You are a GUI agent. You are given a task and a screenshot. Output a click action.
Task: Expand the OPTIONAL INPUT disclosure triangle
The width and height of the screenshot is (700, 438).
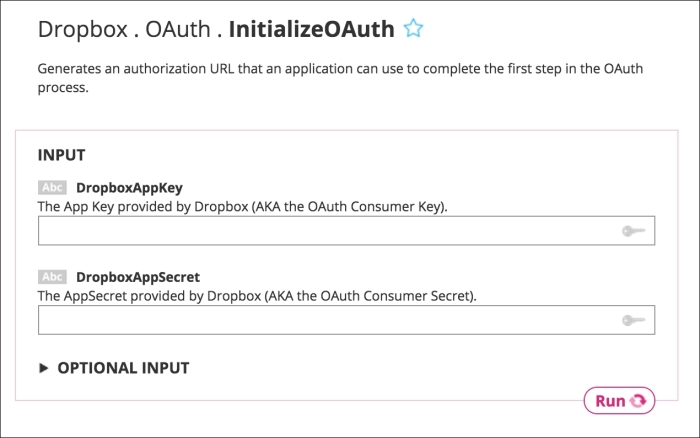point(43,368)
